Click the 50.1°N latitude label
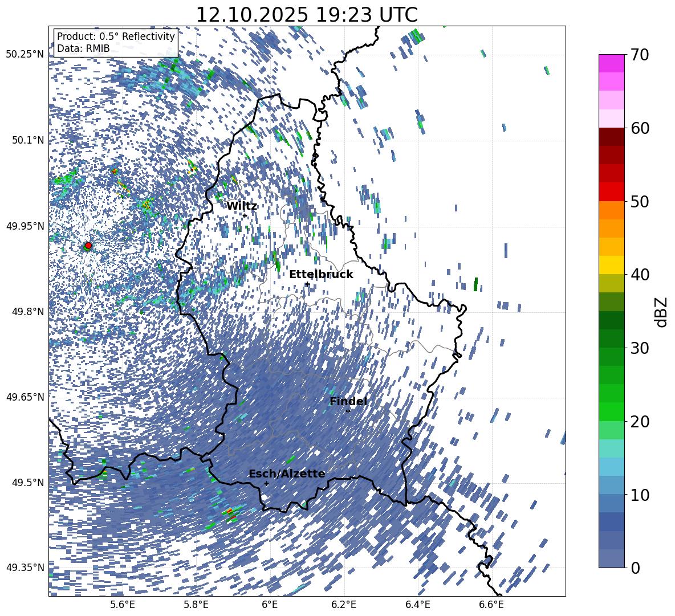675x616 pixels. pos(28,140)
